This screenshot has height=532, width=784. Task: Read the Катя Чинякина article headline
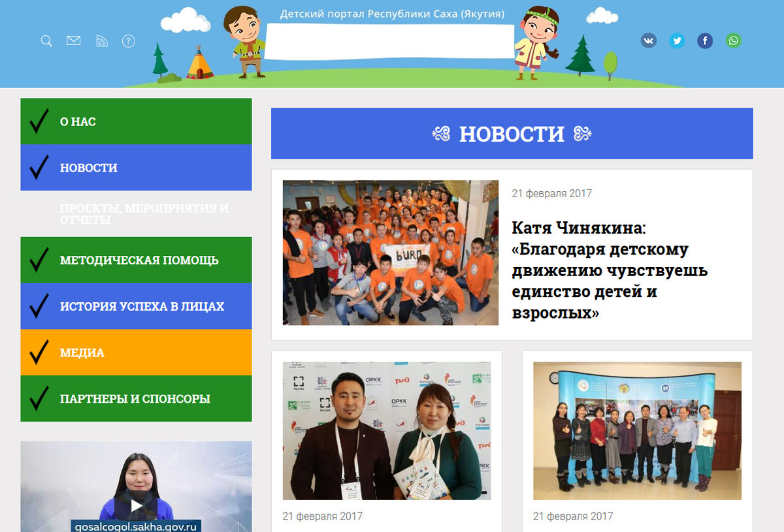[609, 270]
